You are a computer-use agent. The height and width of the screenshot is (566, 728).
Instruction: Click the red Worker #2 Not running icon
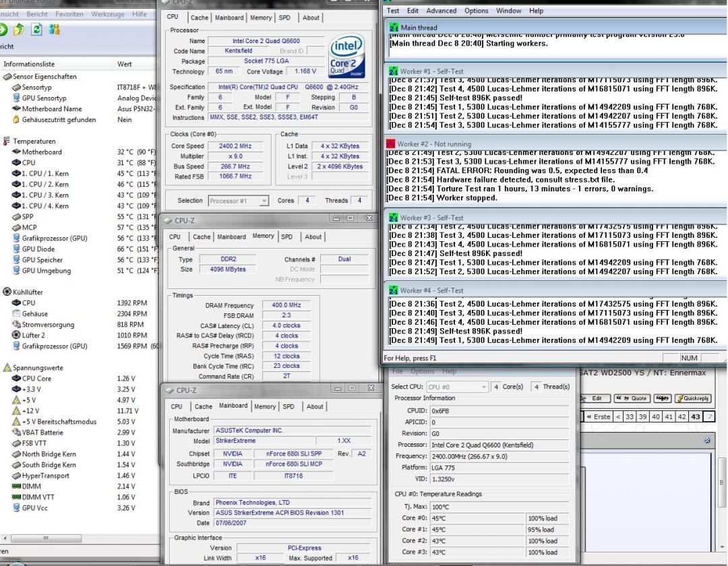pos(390,144)
